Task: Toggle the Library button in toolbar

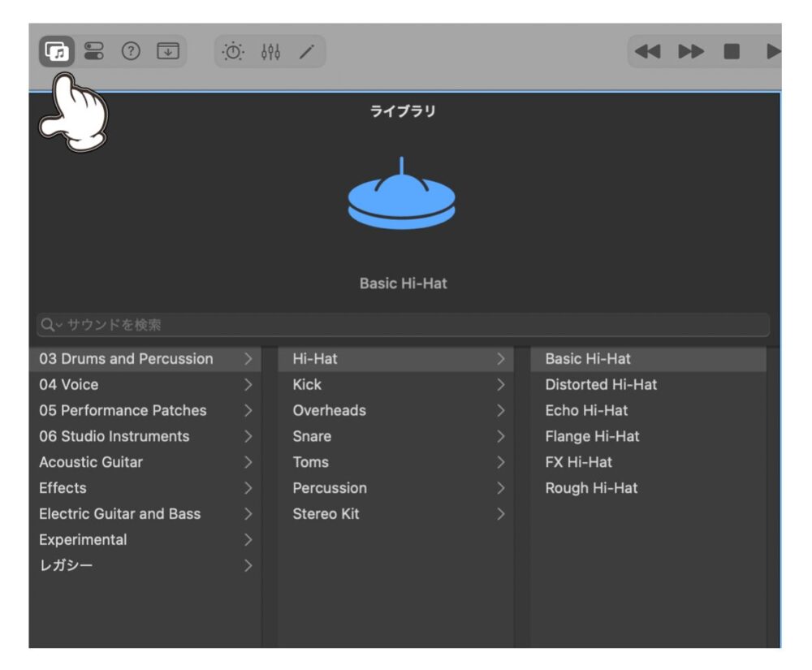Action: (55, 52)
